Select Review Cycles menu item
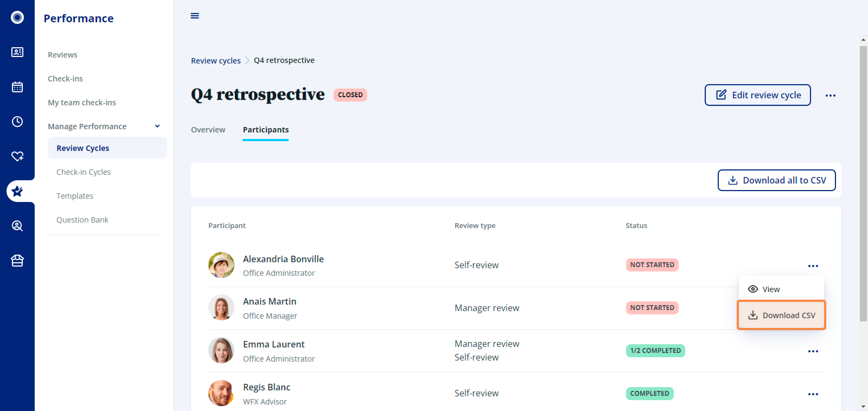The width and height of the screenshot is (868, 411). (x=107, y=148)
